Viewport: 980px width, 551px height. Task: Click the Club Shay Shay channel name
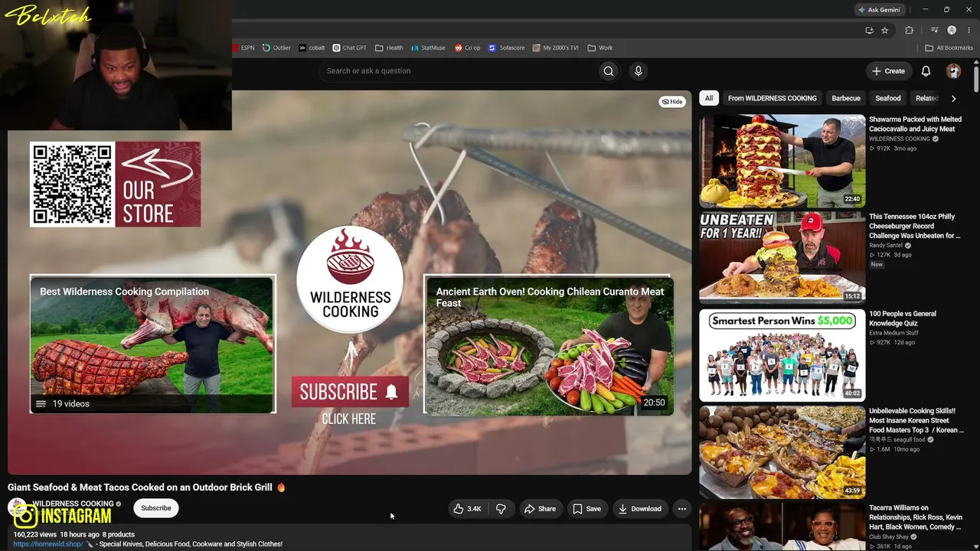[889, 537]
